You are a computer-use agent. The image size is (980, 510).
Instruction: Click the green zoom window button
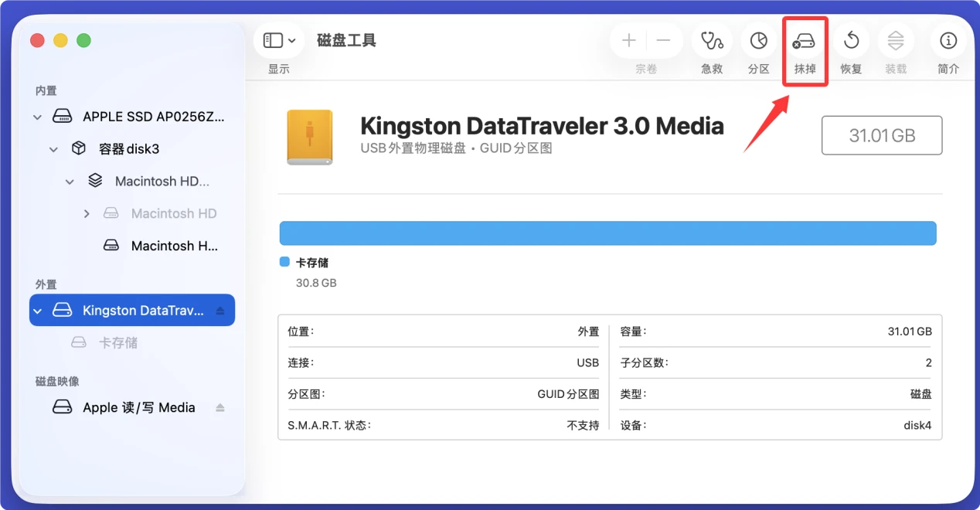click(x=84, y=40)
